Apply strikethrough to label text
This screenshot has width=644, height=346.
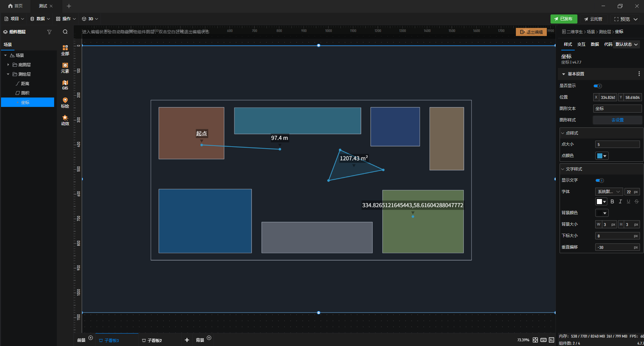636,201
